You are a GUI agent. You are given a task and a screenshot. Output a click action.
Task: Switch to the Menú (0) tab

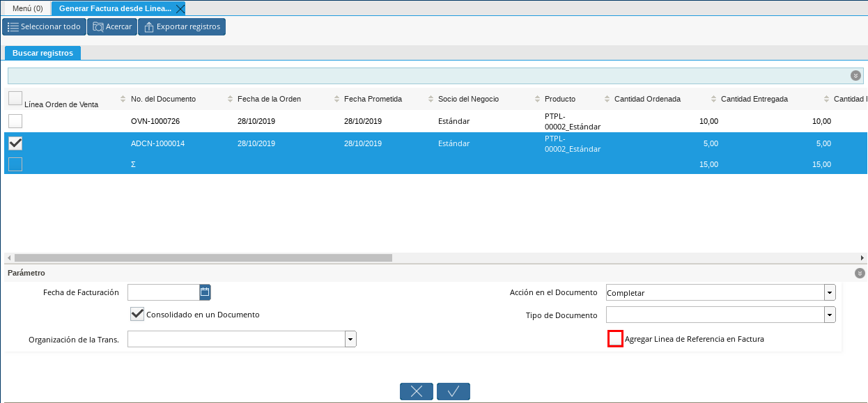click(28, 9)
